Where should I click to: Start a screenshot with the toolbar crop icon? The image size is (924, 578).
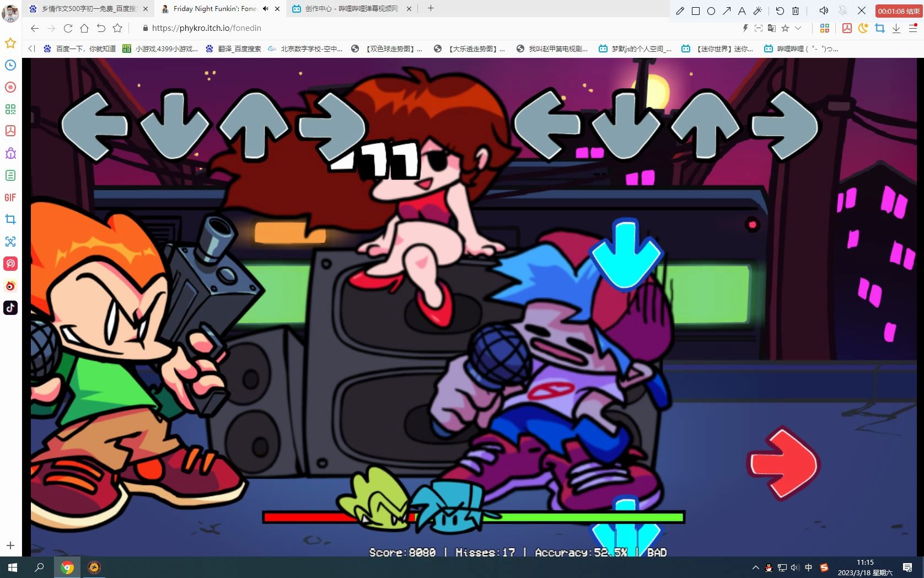880,28
